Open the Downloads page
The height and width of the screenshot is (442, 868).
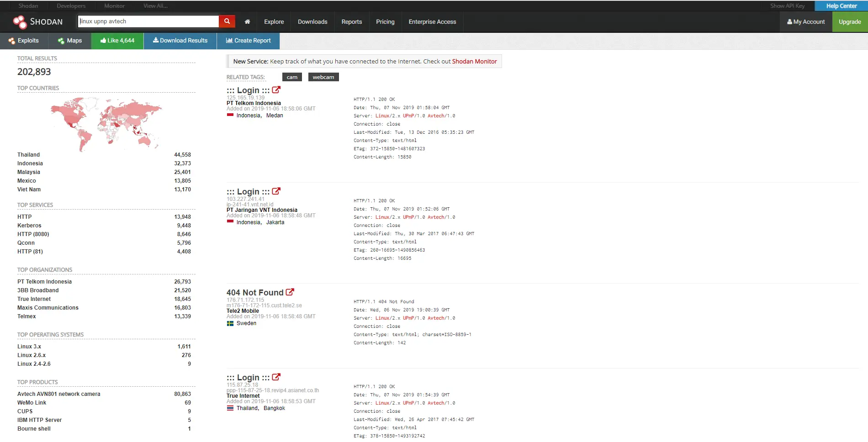point(312,22)
